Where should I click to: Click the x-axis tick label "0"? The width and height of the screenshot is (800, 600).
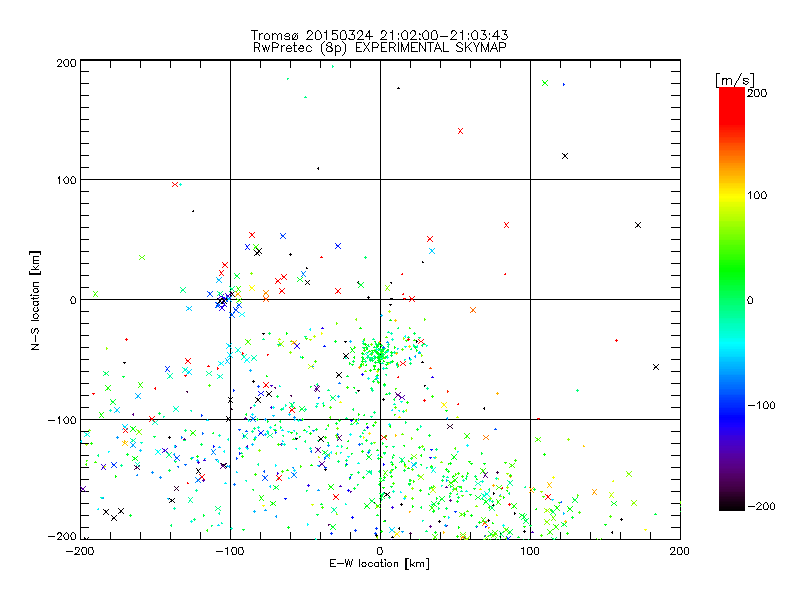[x=380, y=551]
